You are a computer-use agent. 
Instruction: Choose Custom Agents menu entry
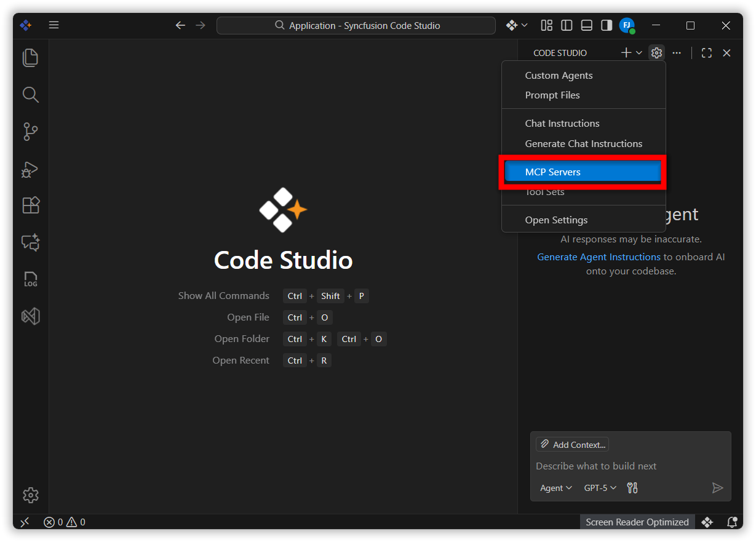pyautogui.click(x=559, y=76)
